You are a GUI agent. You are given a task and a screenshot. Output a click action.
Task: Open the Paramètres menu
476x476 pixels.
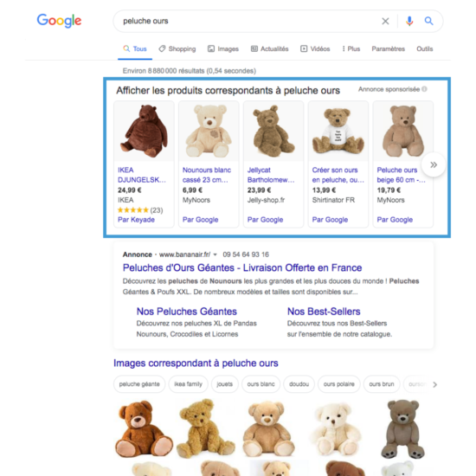(389, 48)
